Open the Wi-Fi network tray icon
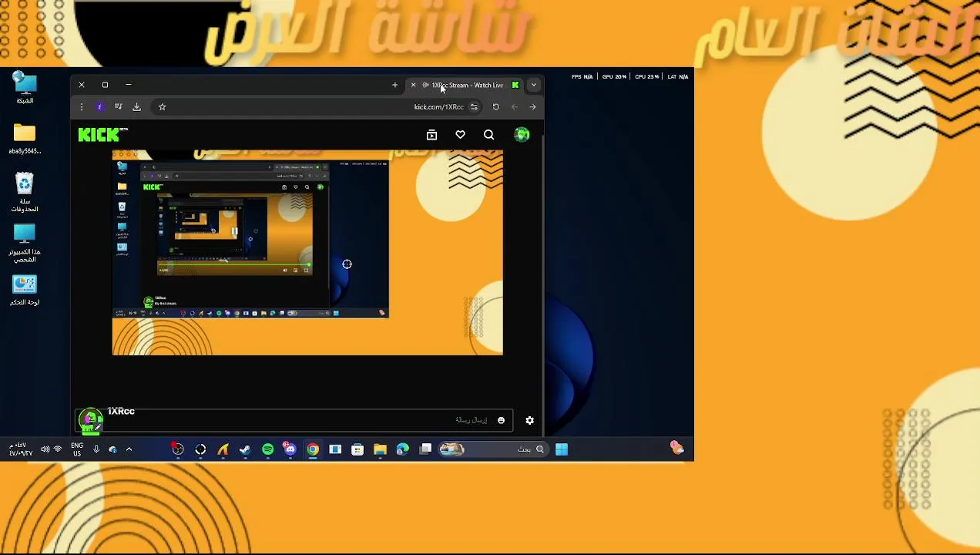 [57, 449]
